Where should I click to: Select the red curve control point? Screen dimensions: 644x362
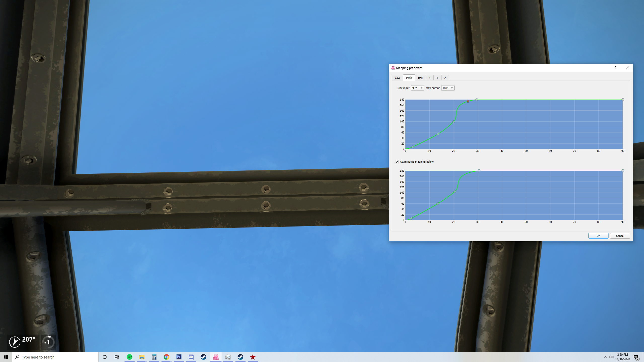click(468, 101)
